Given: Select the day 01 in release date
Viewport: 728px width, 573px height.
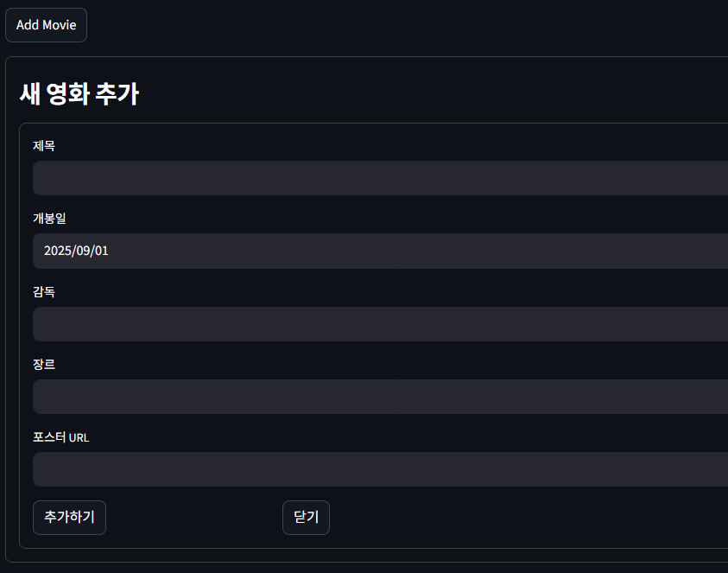Looking at the screenshot, I should pyautogui.click(x=101, y=251).
